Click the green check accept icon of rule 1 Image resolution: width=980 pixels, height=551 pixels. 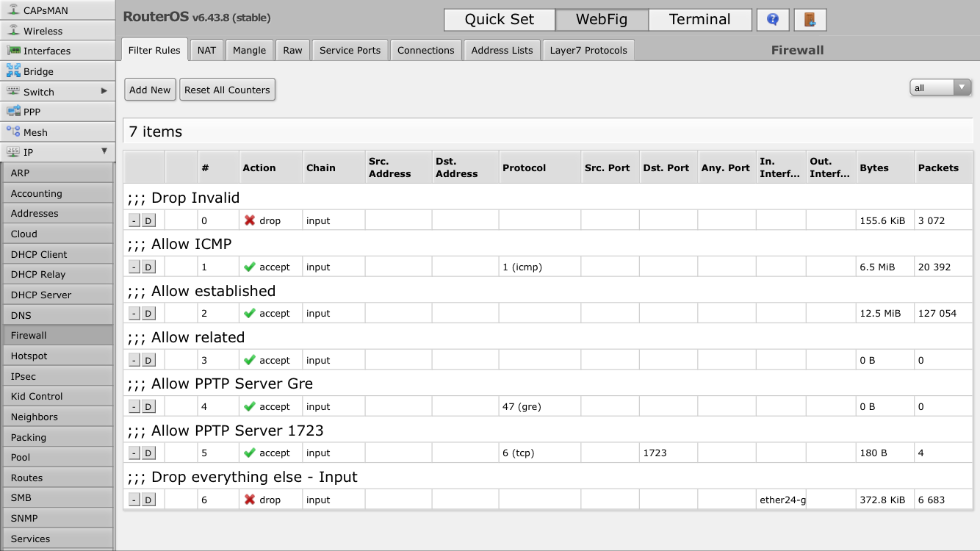pos(250,267)
